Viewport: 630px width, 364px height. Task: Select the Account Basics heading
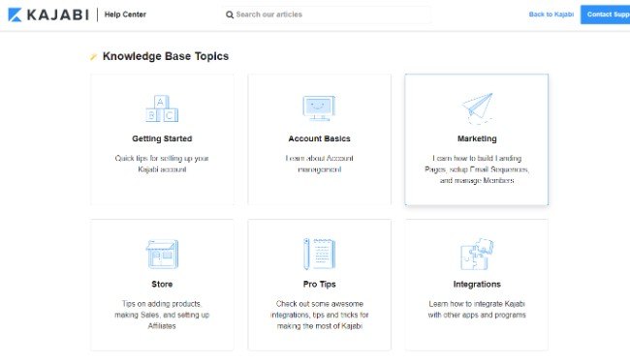[x=320, y=138]
